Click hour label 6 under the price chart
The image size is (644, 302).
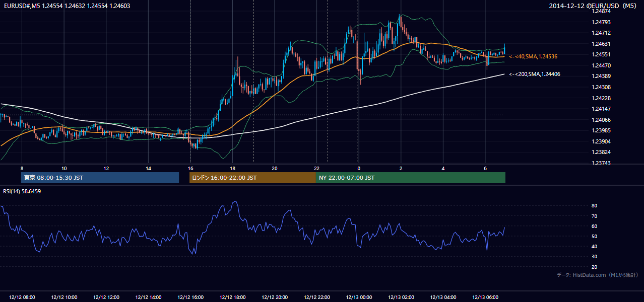(485, 168)
